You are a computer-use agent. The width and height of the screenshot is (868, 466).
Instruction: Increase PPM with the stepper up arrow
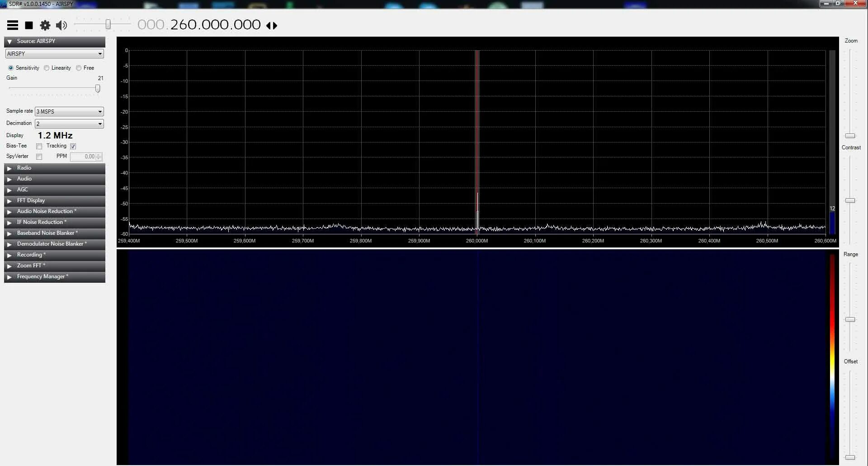pos(99,155)
